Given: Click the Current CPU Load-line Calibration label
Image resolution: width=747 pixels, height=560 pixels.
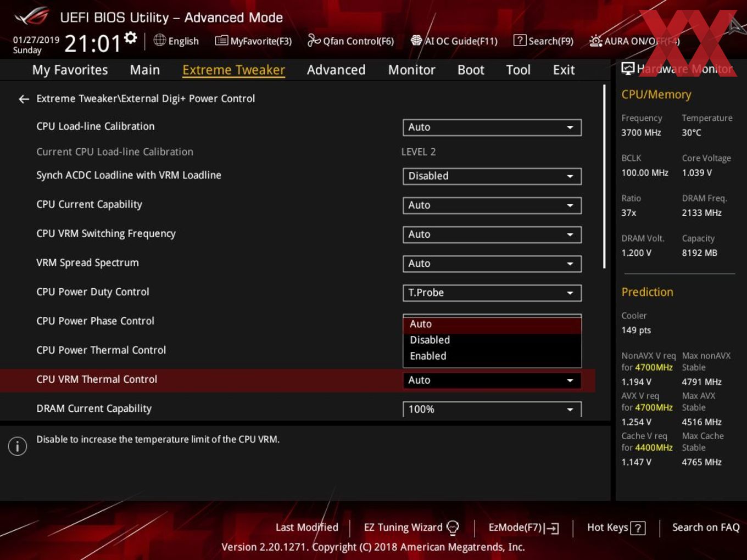Looking at the screenshot, I should pyautogui.click(x=115, y=152).
